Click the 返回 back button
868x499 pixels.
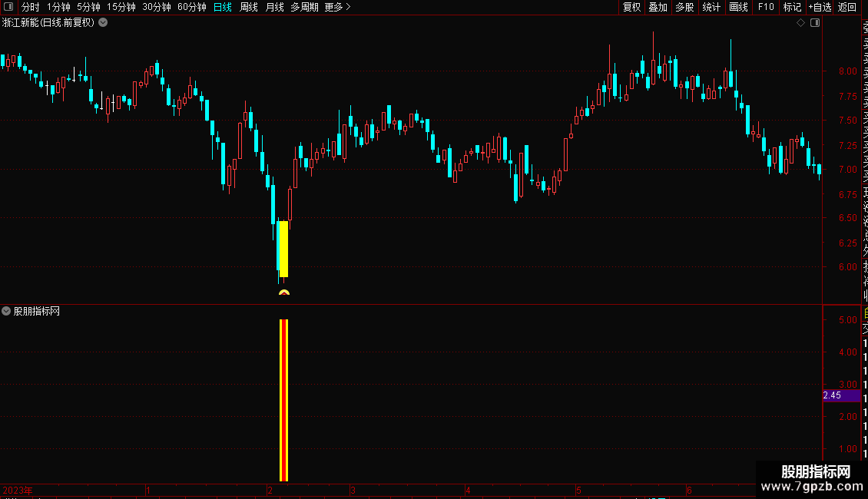(847, 7)
